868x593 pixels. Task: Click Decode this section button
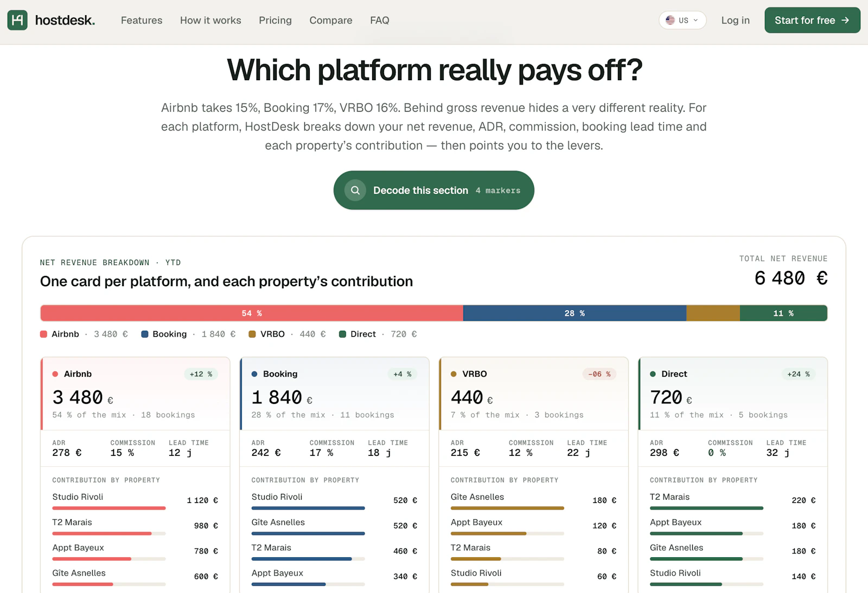pos(434,190)
